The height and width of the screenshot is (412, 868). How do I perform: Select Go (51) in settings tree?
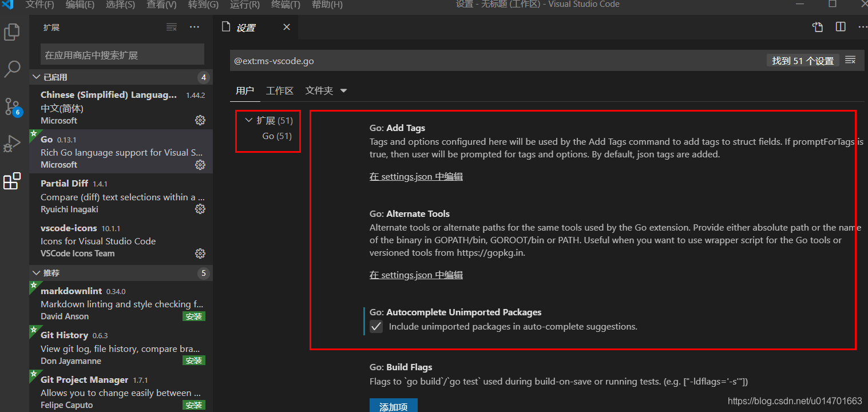click(x=277, y=136)
